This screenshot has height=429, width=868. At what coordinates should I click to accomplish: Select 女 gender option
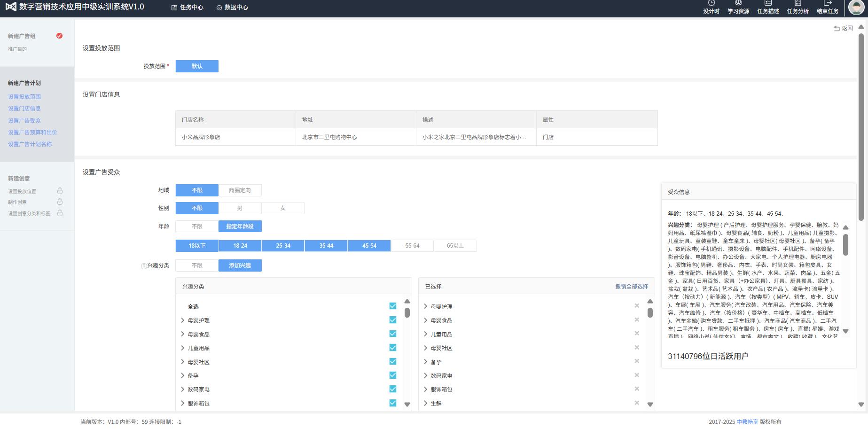click(x=283, y=208)
